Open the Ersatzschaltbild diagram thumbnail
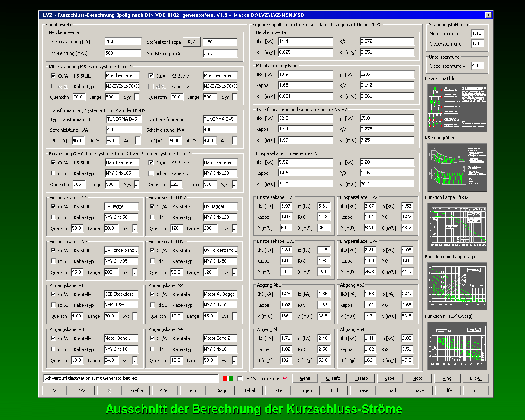Viewport: 525px width, 420px height. pos(457,108)
